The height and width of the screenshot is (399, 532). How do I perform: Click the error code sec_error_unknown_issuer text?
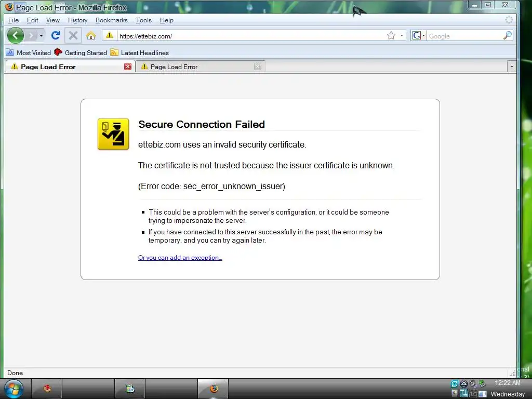coord(212,187)
